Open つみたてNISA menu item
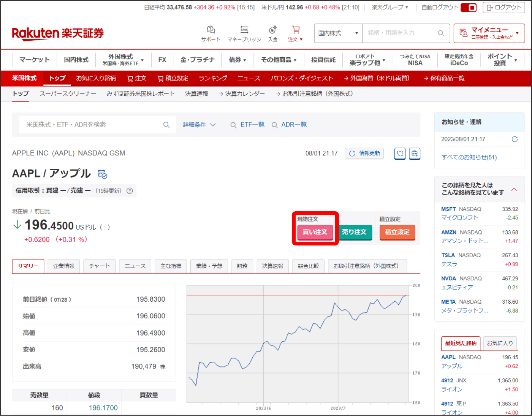 pyautogui.click(x=415, y=60)
